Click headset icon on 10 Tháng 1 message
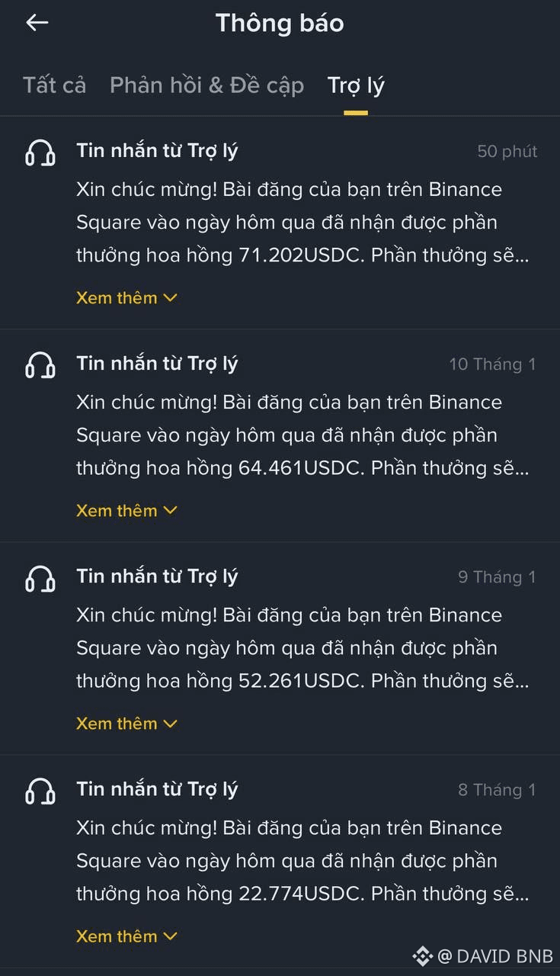The image size is (560, 976). (40, 366)
